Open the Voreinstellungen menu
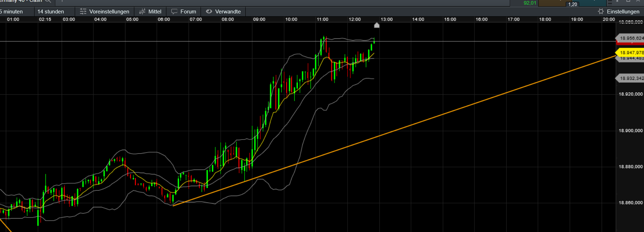This screenshot has height=232, width=644. (x=105, y=12)
